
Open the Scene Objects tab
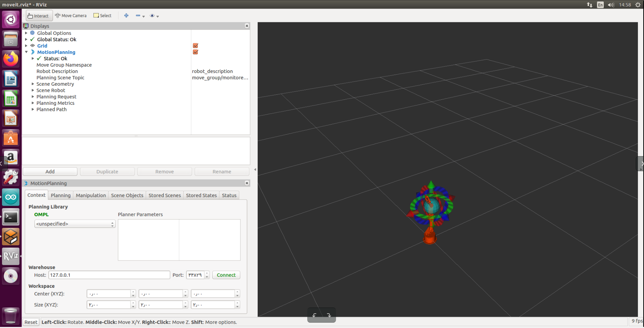tap(127, 195)
